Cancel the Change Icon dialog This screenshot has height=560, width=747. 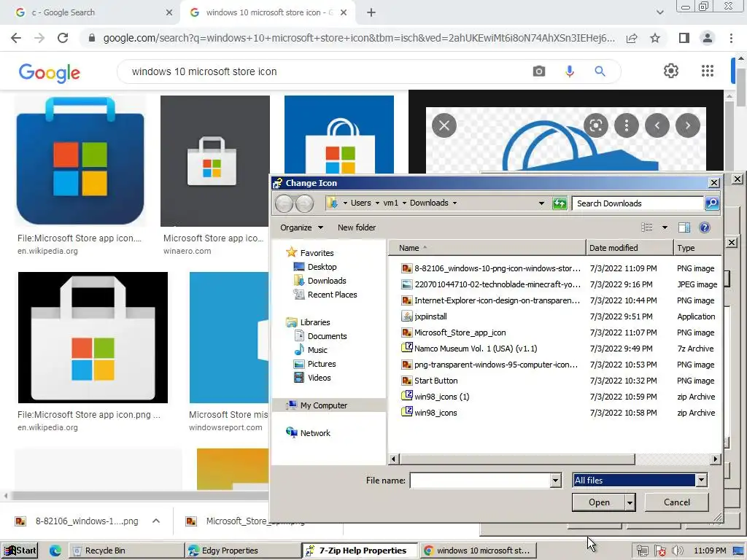click(x=676, y=502)
